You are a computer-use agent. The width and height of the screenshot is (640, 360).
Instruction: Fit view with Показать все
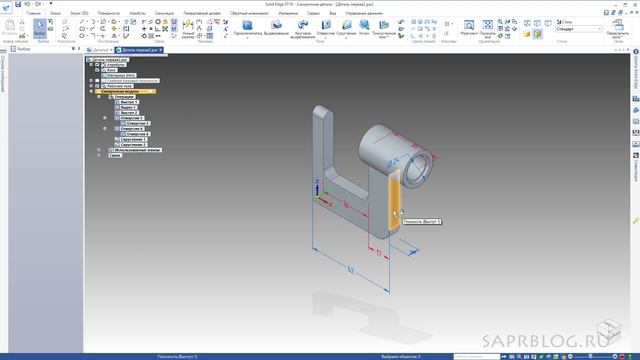point(488,29)
